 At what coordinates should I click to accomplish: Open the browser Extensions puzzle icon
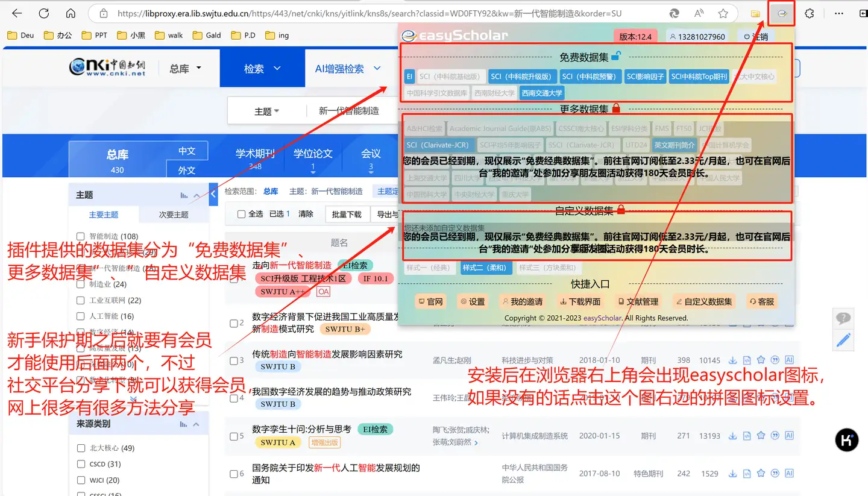(x=810, y=13)
